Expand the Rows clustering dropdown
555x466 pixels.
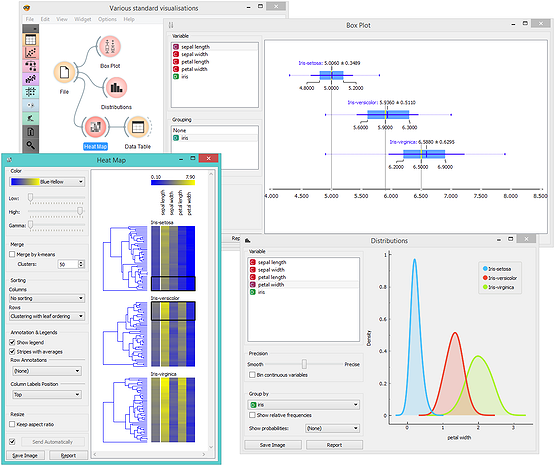pos(47,316)
